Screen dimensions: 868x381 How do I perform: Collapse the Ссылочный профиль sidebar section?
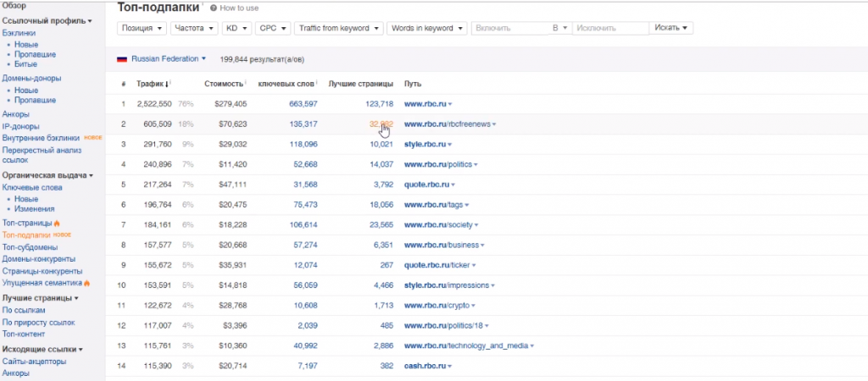point(47,21)
